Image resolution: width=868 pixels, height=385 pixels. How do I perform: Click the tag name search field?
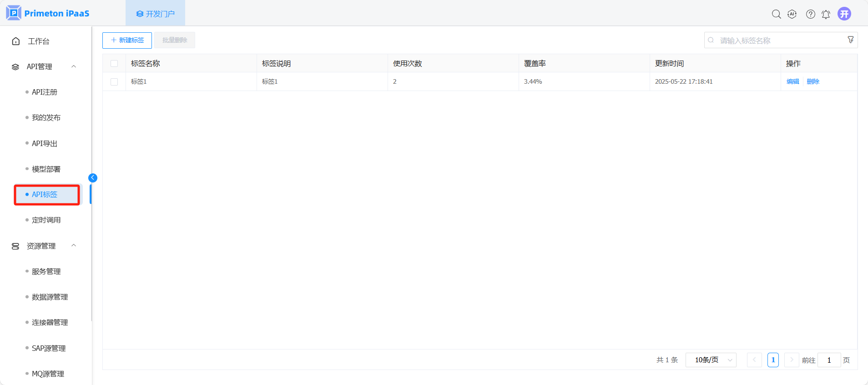tap(778, 41)
